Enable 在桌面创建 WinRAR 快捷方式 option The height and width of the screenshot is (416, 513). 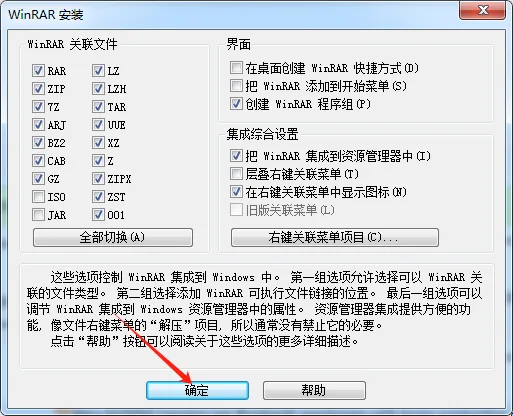236,68
